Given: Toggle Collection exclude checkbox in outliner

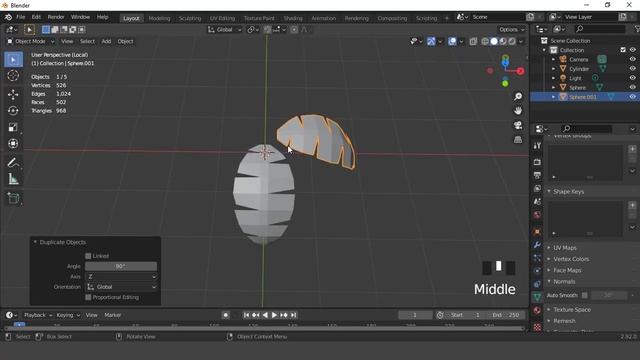Looking at the screenshot, I should click(x=623, y=50).
